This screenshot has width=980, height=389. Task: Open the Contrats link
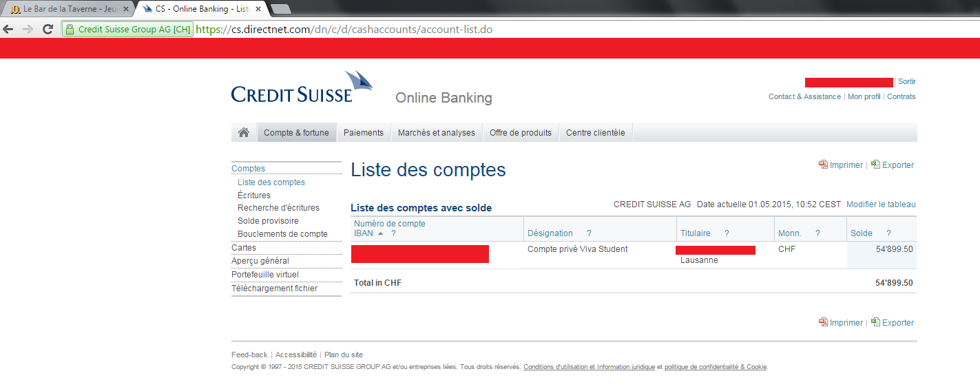click(901, 96)
